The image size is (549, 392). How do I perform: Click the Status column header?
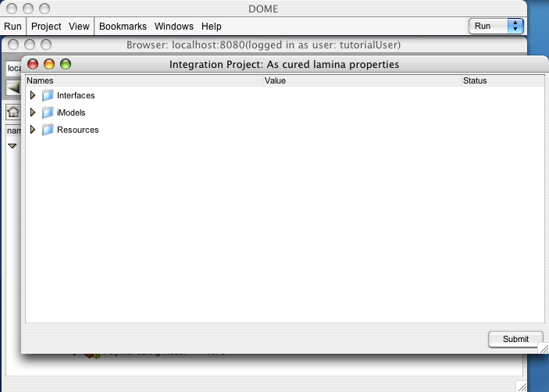click(x=503, y=80)
